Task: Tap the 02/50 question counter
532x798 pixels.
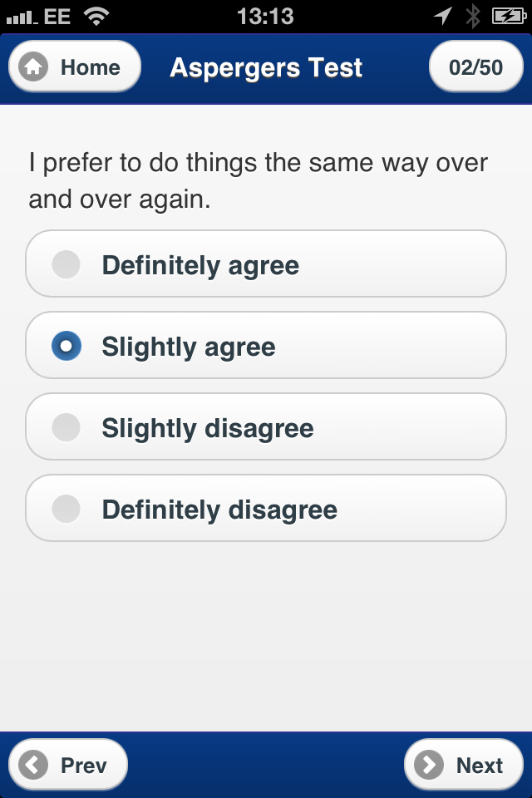Action: tap(475, 67)
